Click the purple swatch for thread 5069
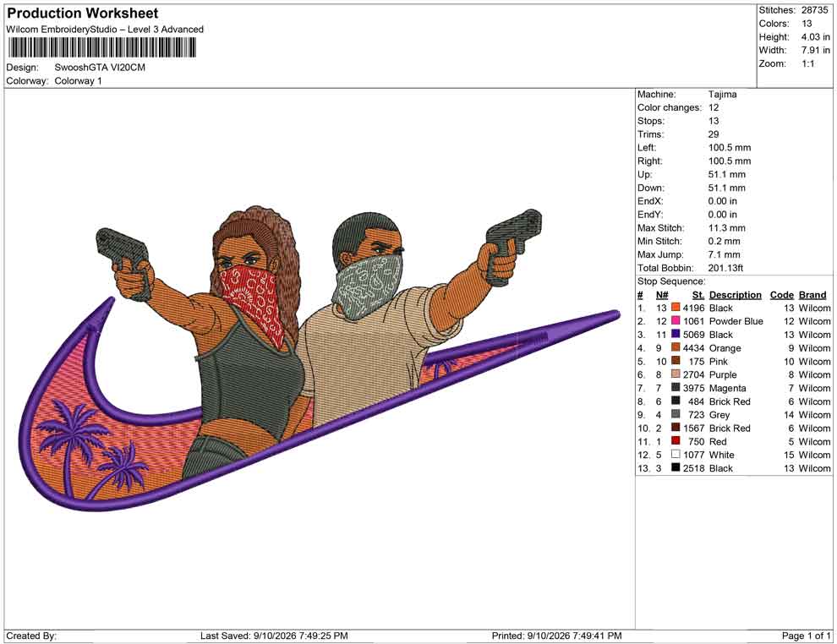The image size is (837, 644). click(676, 335)
